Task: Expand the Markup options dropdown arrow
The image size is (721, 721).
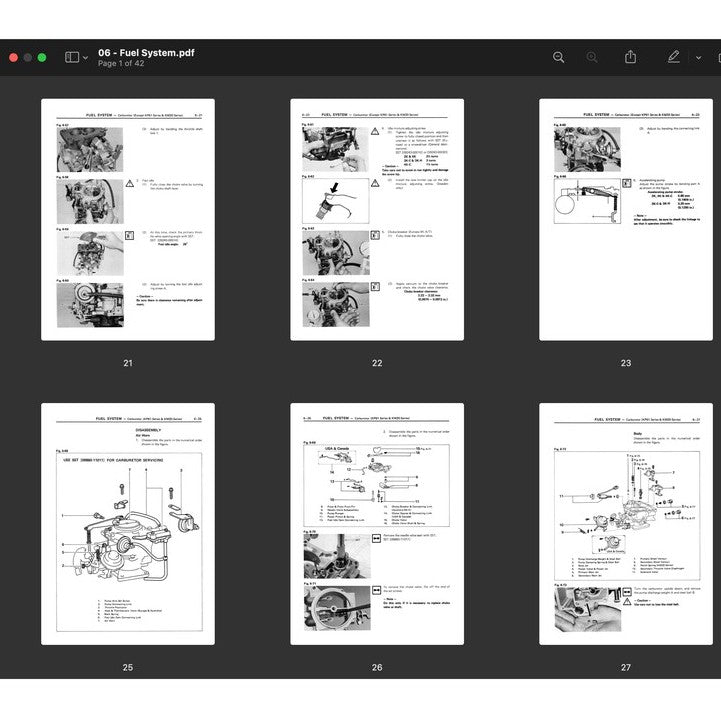Action: click(698, 58)
